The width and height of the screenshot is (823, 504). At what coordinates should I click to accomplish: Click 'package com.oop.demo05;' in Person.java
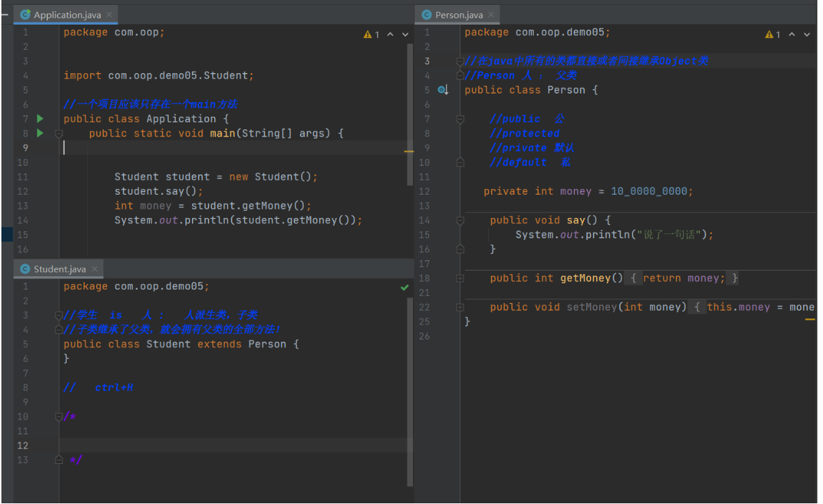point(537,32)
